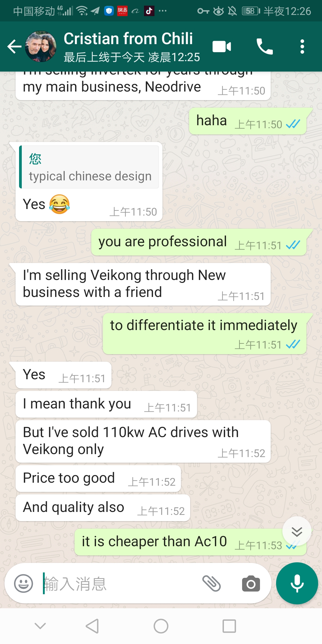The height and width of the screenshot is (644, 322).
Task: Tap the Android home circle button
Action: click(x=161, y=626)
